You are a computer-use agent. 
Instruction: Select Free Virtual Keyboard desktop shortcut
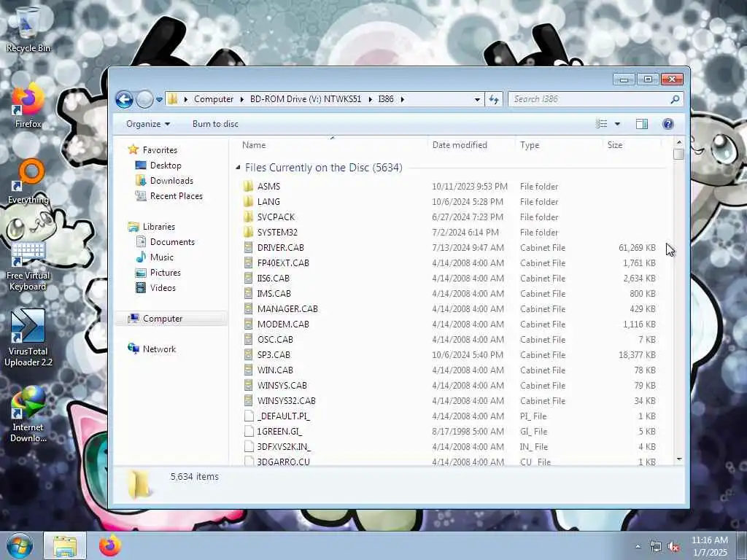(x=28, y=265)
